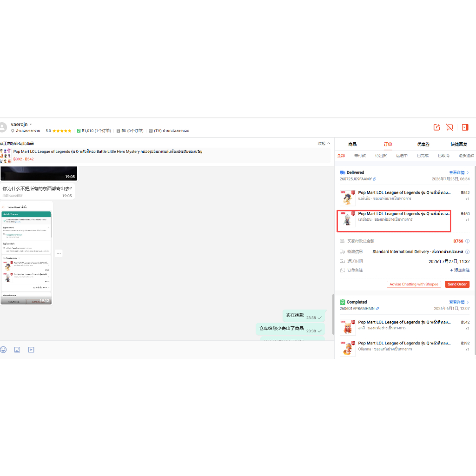Click the chat message input area

click(167, 350)
